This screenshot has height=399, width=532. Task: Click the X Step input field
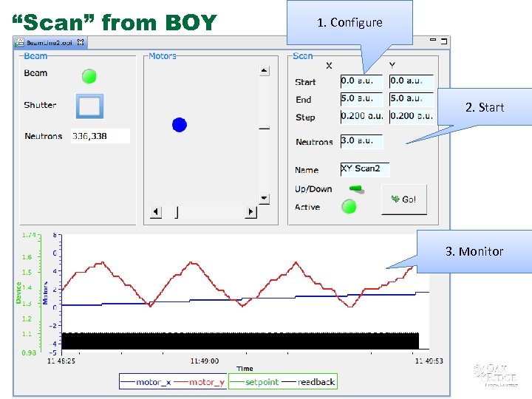361,117
